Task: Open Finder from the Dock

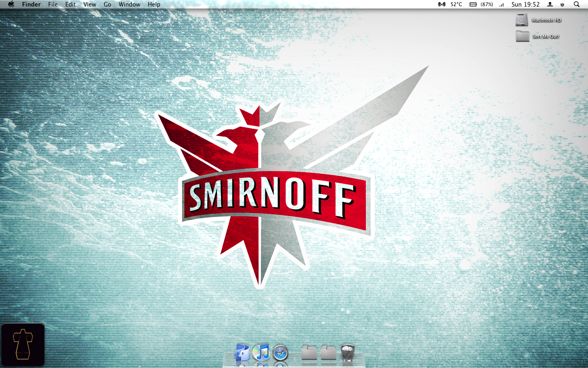Action: [242, 352]
